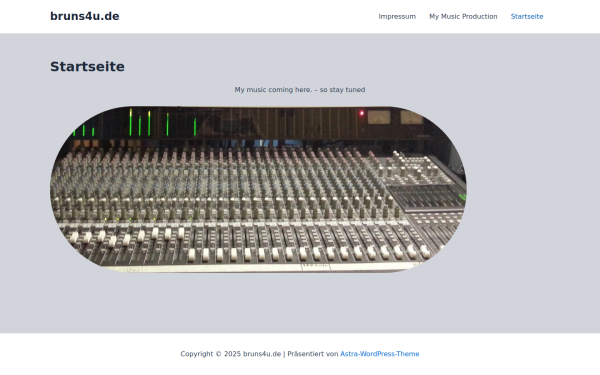Click the raised faders at left of console
The width and height of the screenshot is (600, 375).
[x=126, y=236]
